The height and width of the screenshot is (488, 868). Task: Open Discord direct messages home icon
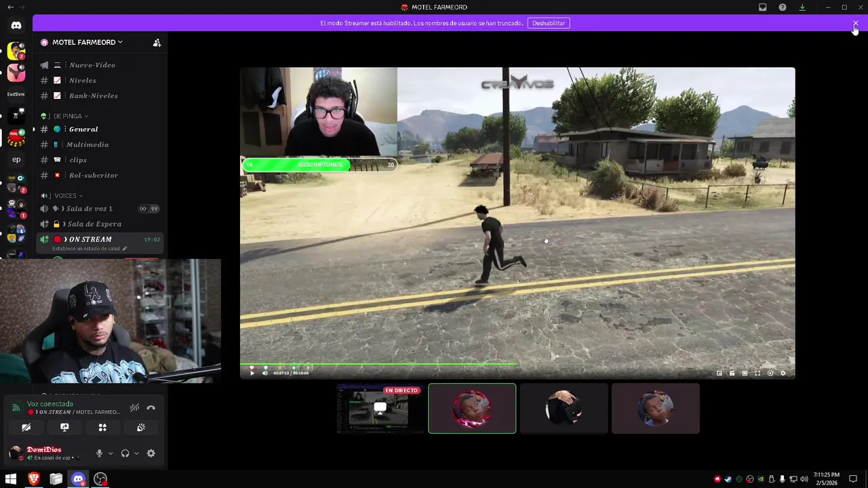pos(16,26)
